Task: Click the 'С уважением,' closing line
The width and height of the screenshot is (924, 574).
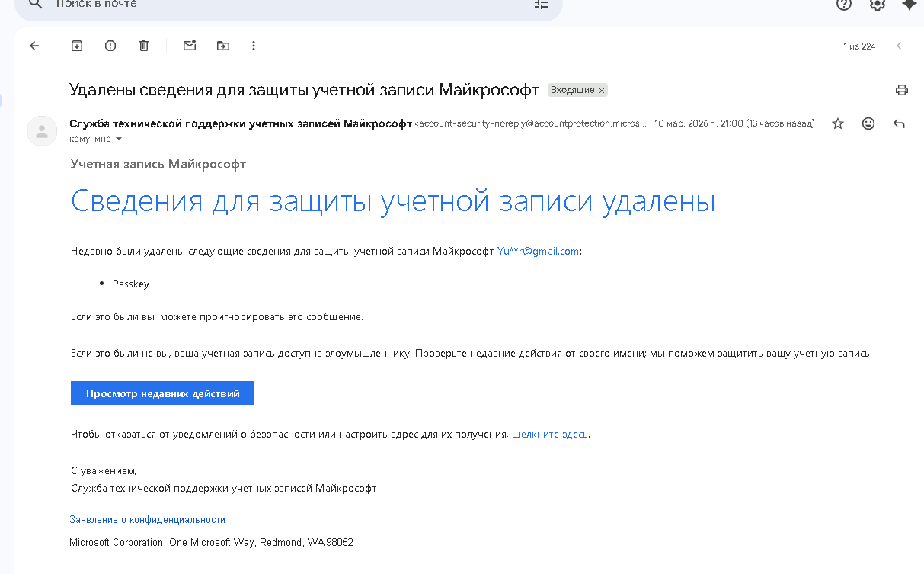Action: (104, 471)
